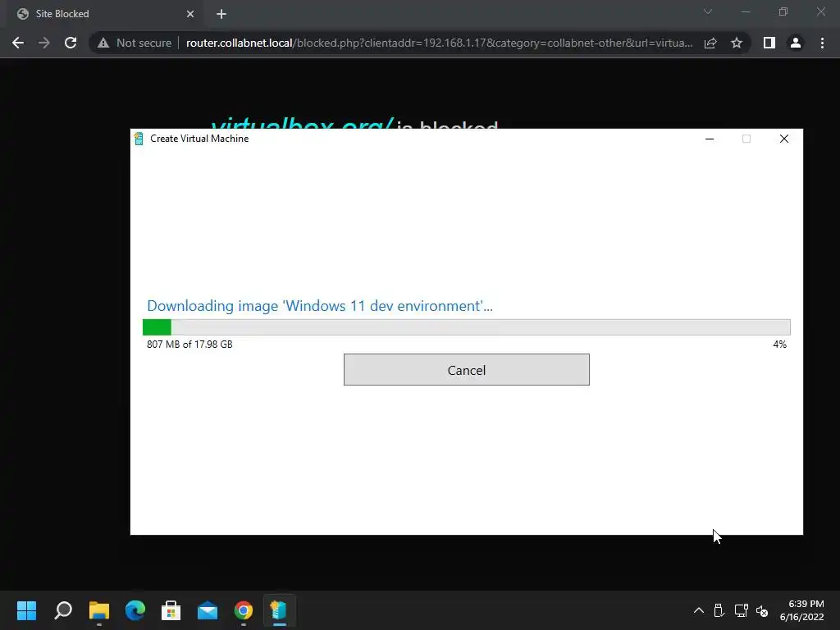Open Mail app from taskbar
This screenshot has height=630, width=840.
click(208, 610)
